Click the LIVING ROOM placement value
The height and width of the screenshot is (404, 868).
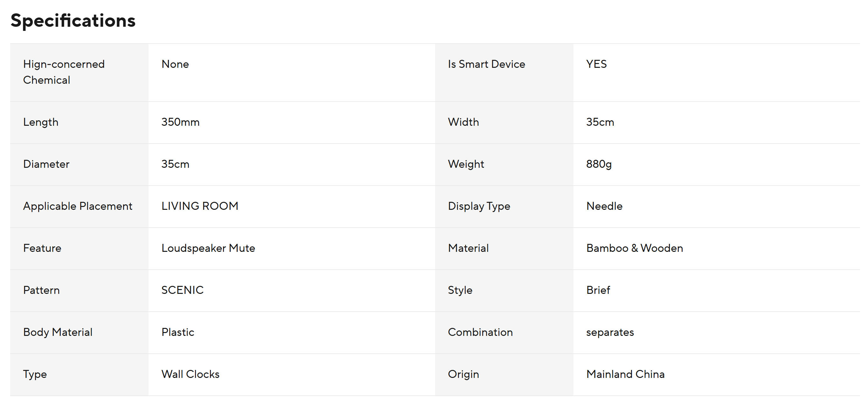[x=200, y=206]
